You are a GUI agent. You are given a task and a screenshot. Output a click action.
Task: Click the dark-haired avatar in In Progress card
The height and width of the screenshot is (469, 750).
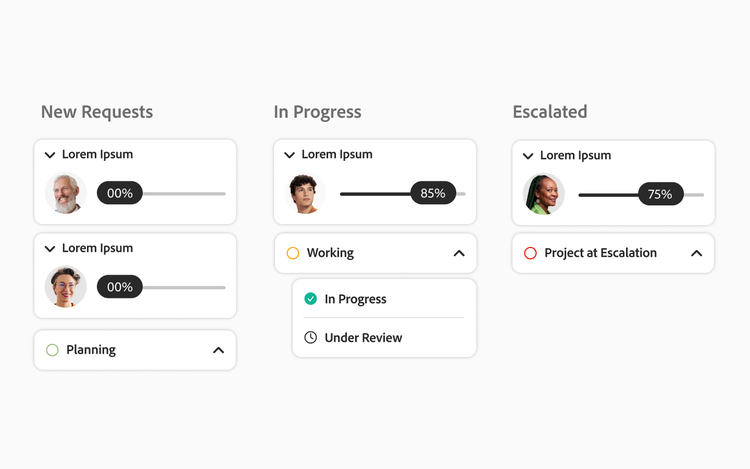tap(307, 194)
